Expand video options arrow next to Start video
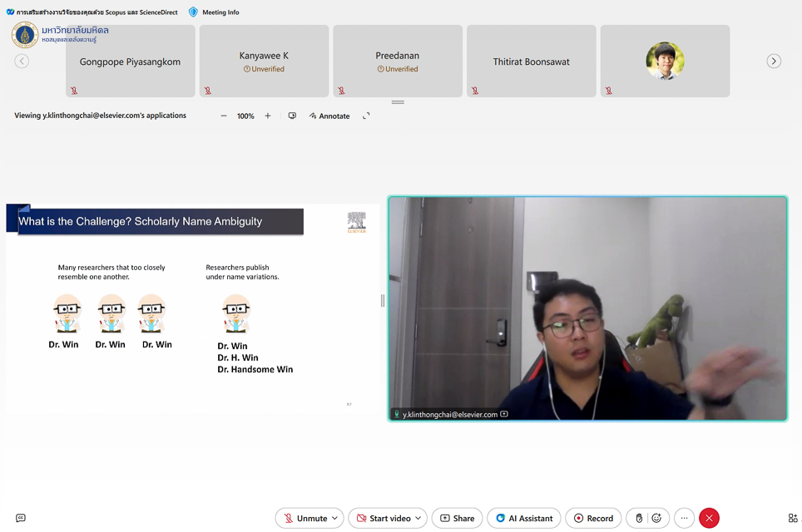Viewport: 802px width, 532px height. (x=418, y=518)
